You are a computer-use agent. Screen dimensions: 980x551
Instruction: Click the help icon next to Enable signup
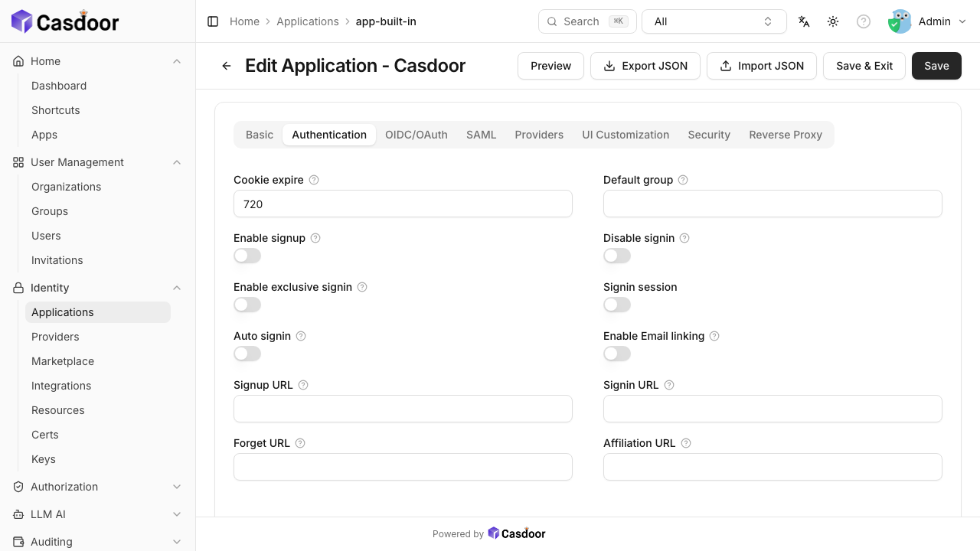click(315, 238)
